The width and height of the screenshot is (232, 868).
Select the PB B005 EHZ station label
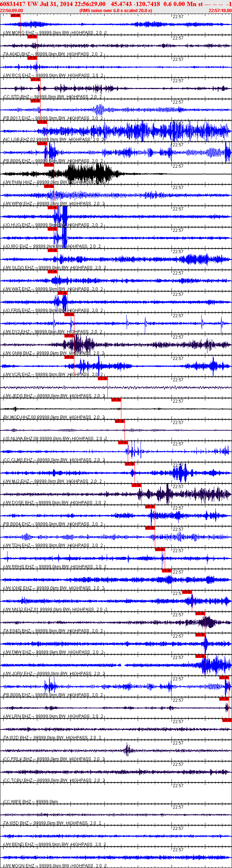17,161
